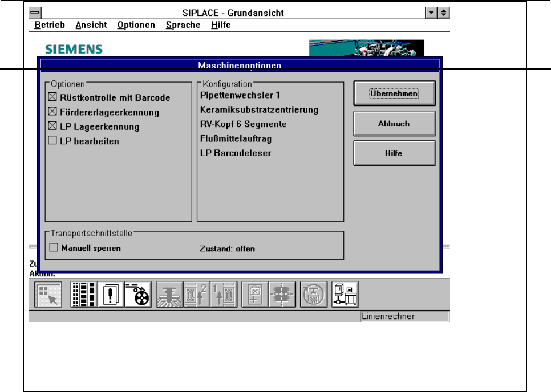Open the Sprache menu
551x392 pixels.
click(x=183, y=25)
